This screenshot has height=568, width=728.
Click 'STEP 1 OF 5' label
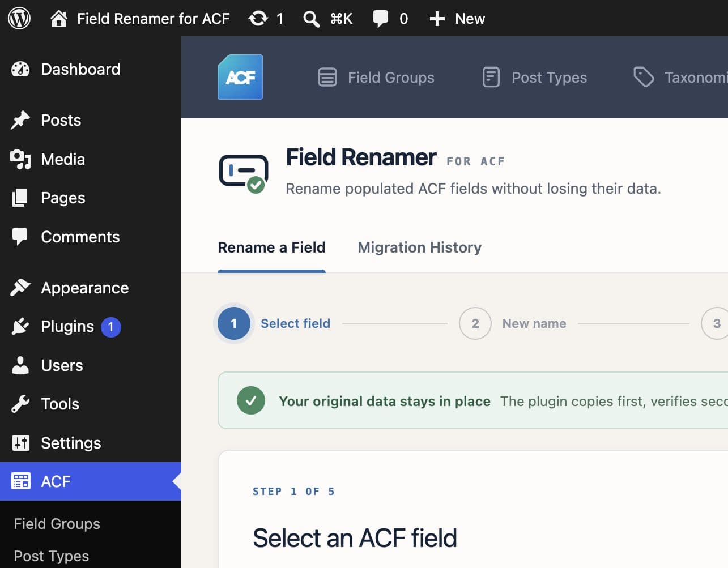point(293,492)
